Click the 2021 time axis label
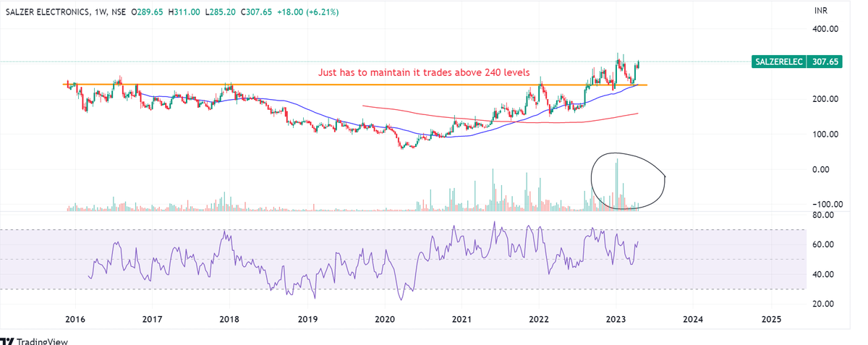The width and height of the screenshot is (868, 345). (x=461, y=319)
